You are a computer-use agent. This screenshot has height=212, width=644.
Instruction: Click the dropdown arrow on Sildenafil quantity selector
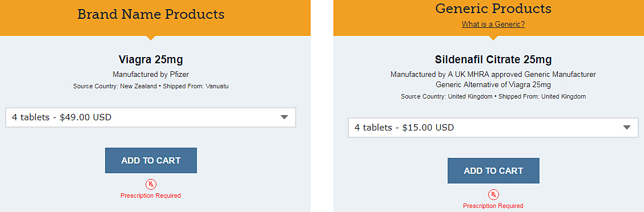click(627, 128)
